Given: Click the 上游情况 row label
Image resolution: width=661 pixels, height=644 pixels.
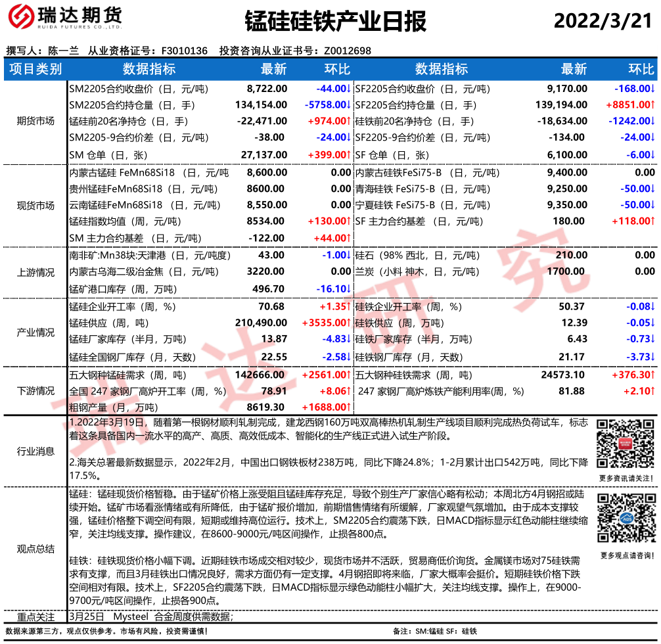Looking at the screenshot, I should tap(36, 271).
